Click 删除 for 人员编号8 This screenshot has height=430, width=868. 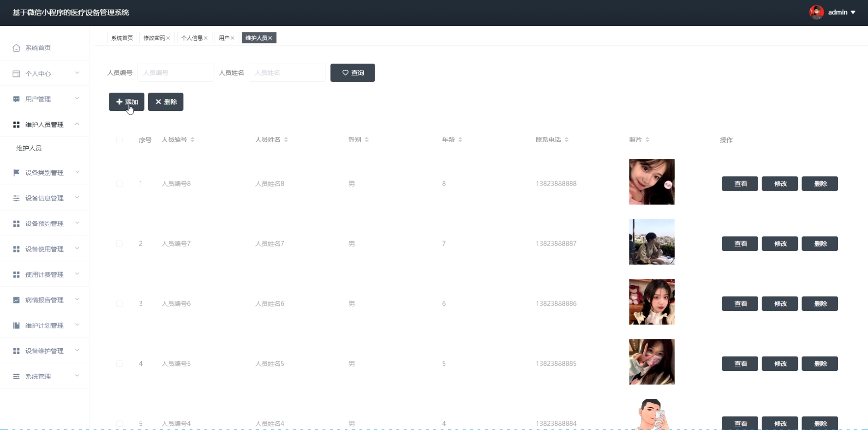point(820,183)
